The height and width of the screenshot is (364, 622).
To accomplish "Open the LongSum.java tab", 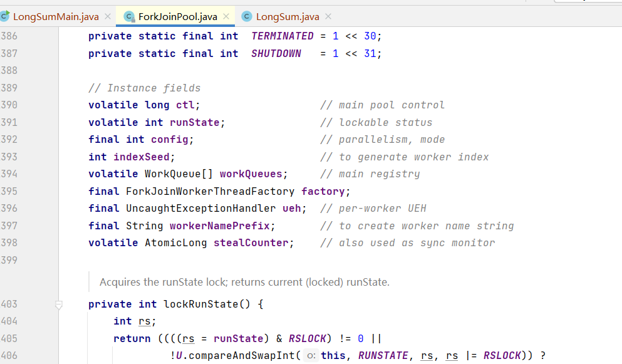I will [x=288, y=17].
